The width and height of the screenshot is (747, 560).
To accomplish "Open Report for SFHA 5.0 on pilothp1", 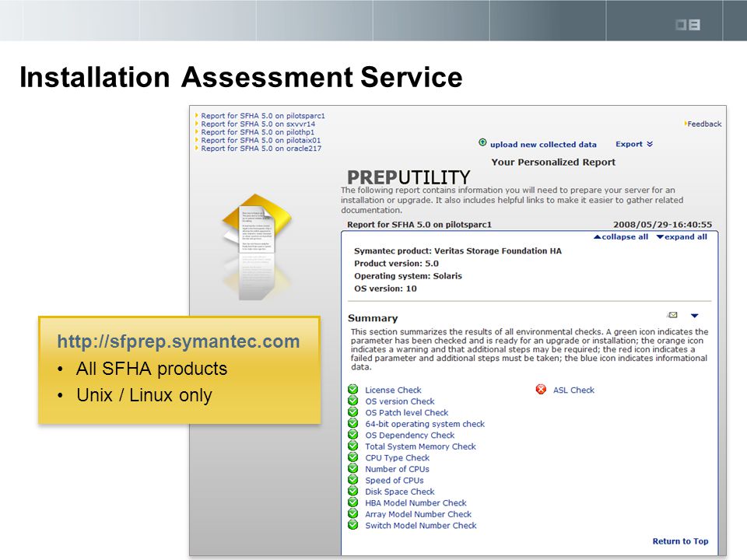I will 258,132.
